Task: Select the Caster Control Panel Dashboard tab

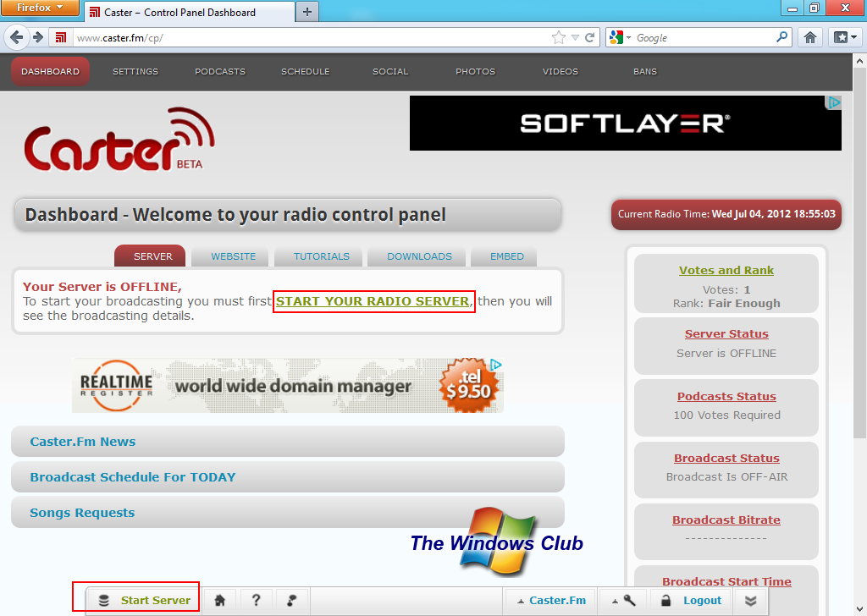Action: pos(189,12)
